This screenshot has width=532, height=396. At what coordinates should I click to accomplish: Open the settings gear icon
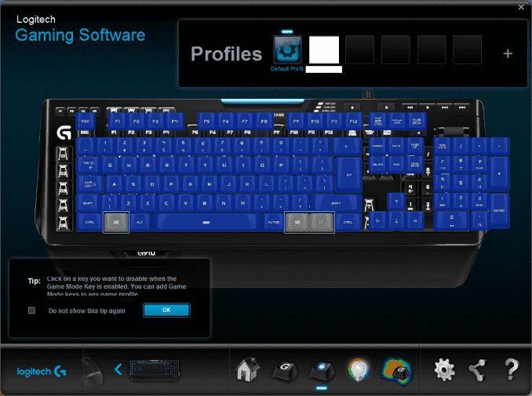point(444,369)
